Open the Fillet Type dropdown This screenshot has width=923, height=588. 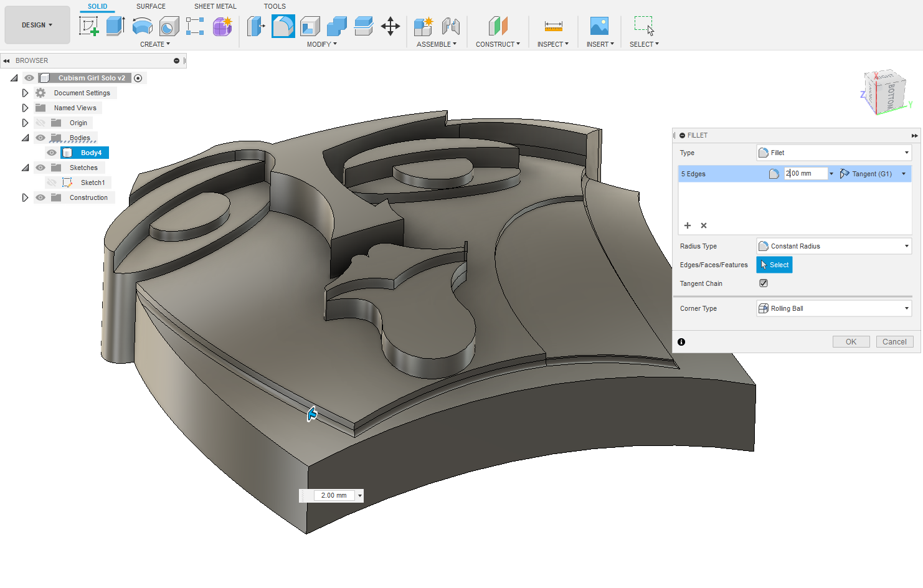click(834, 153)
